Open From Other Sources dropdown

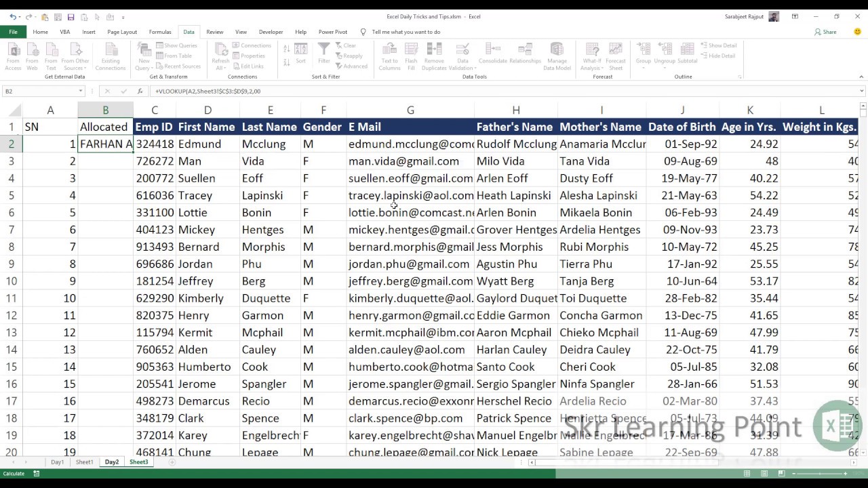point(76,56)
